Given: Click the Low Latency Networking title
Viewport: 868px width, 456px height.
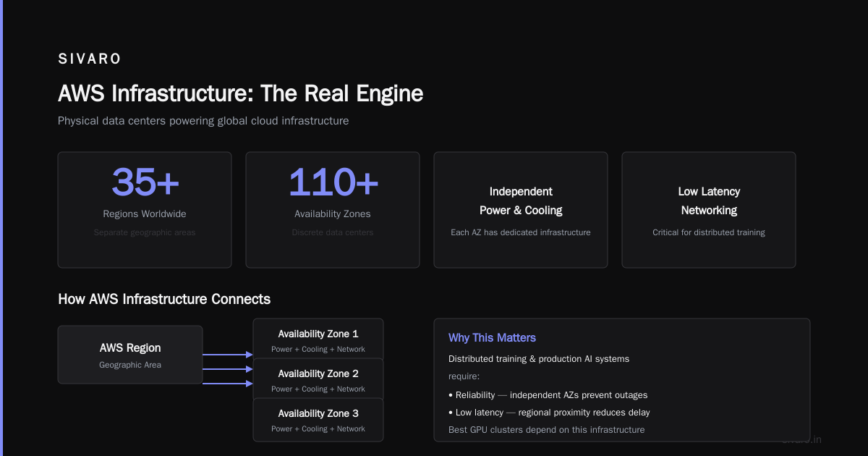Looking at the screenshot, I should coord(709,201).
